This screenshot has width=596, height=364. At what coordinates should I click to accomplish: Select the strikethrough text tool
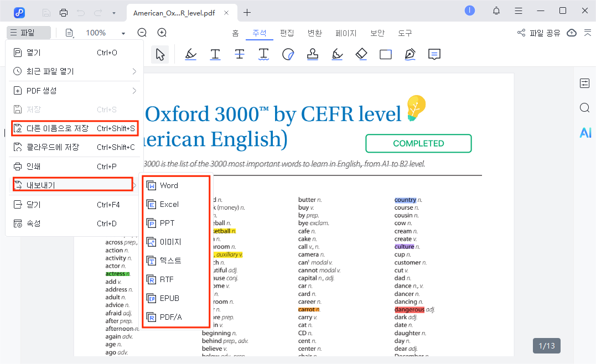239,54
